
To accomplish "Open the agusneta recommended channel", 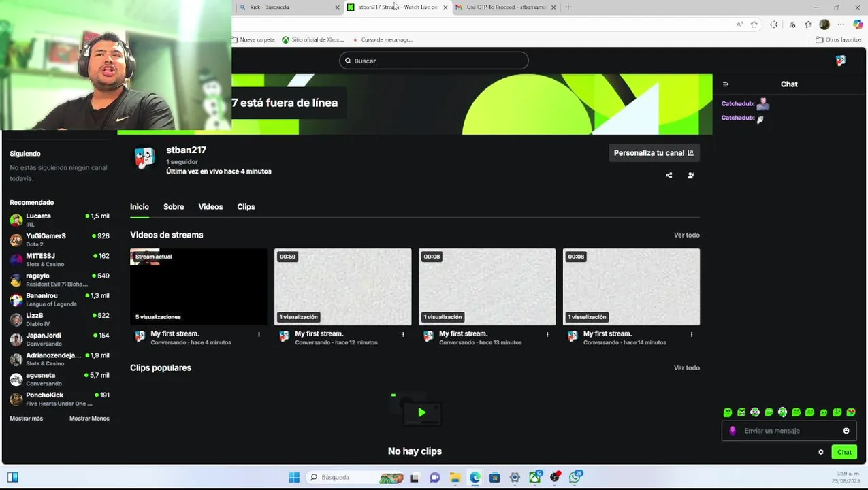I will point(59,379).
